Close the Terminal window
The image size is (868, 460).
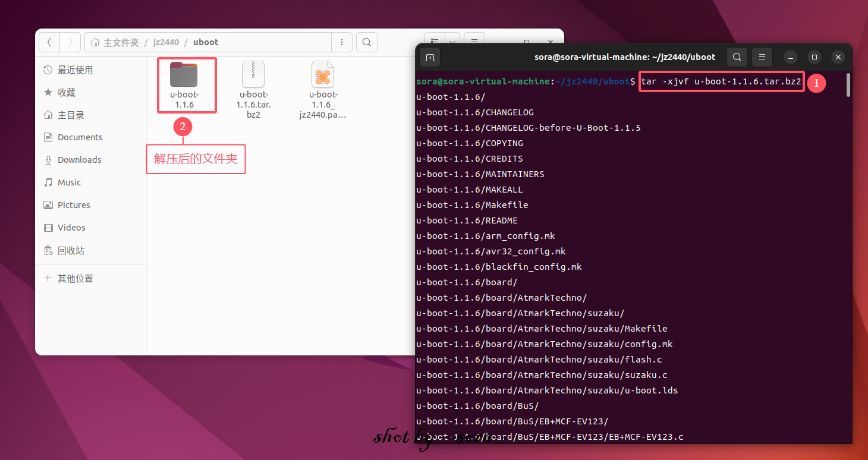pyautogui.click(x=838, y=57)
